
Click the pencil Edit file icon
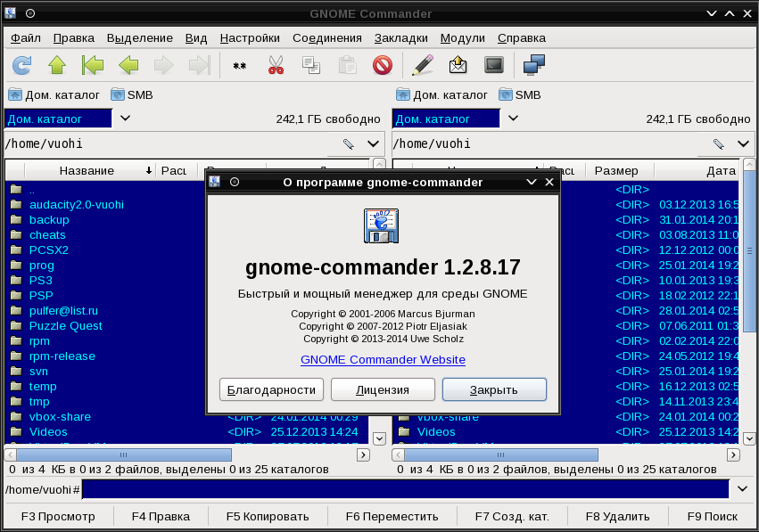(x=423, y=65)
